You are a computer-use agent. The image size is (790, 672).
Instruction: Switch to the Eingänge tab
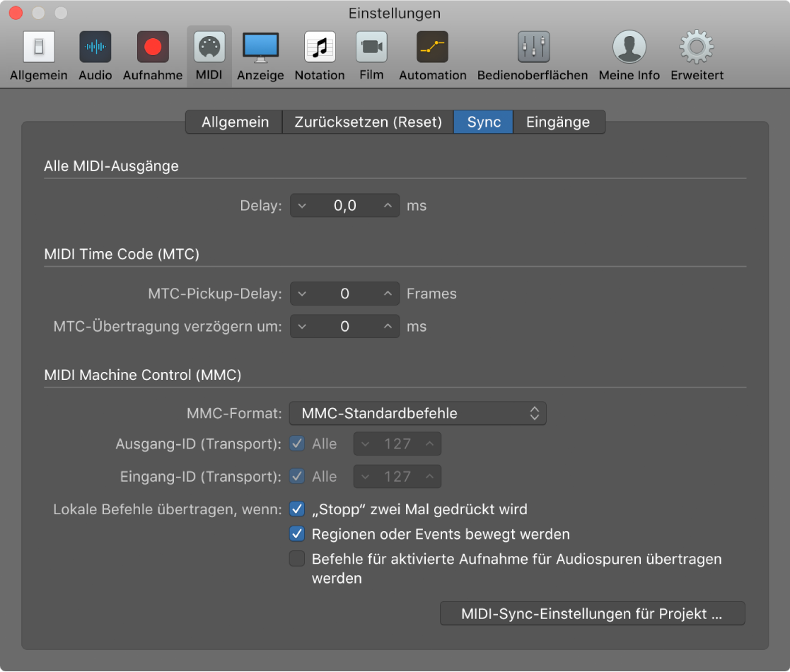point(558,122)
